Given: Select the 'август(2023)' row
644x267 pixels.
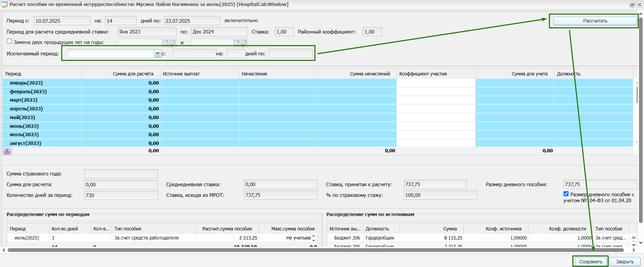Looking at the screenshot, I should click(318, 143).
